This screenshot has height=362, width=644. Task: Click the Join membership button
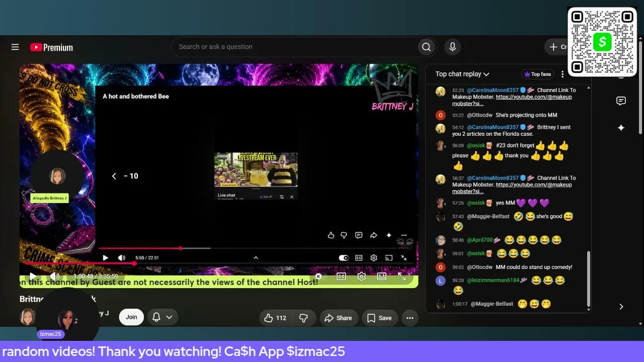pos(131,317)
